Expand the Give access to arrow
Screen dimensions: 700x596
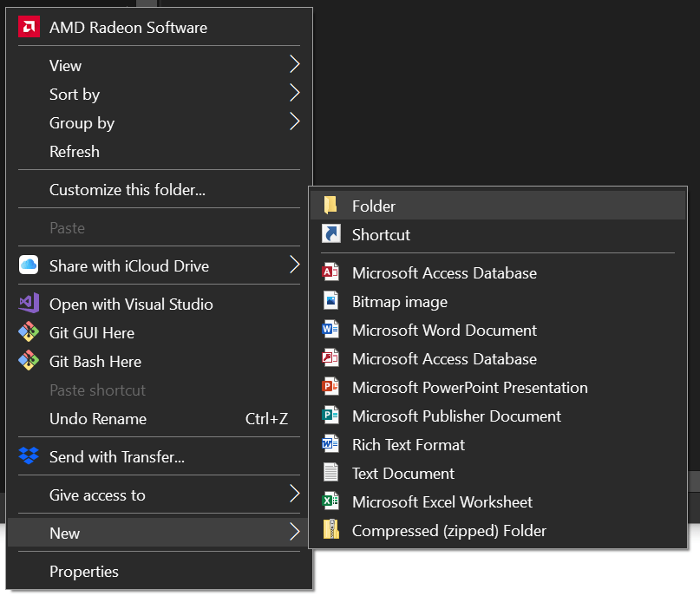(294, 494)
